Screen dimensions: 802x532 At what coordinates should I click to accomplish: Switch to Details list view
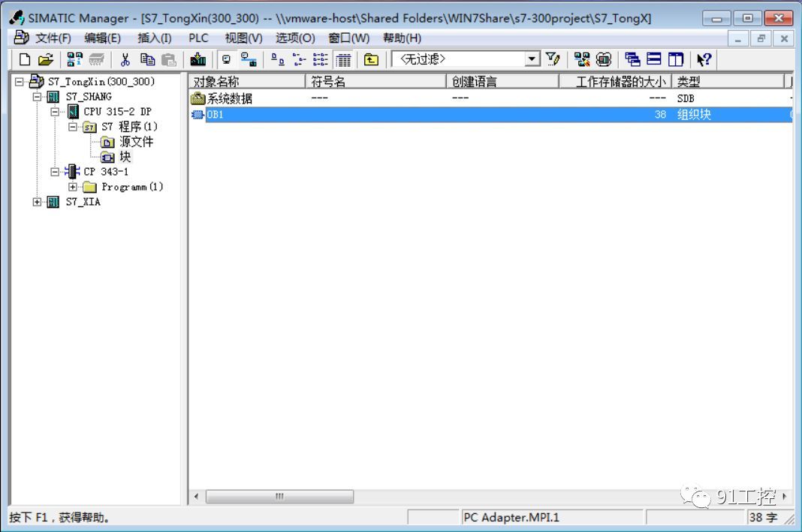[x=343, y=60]
